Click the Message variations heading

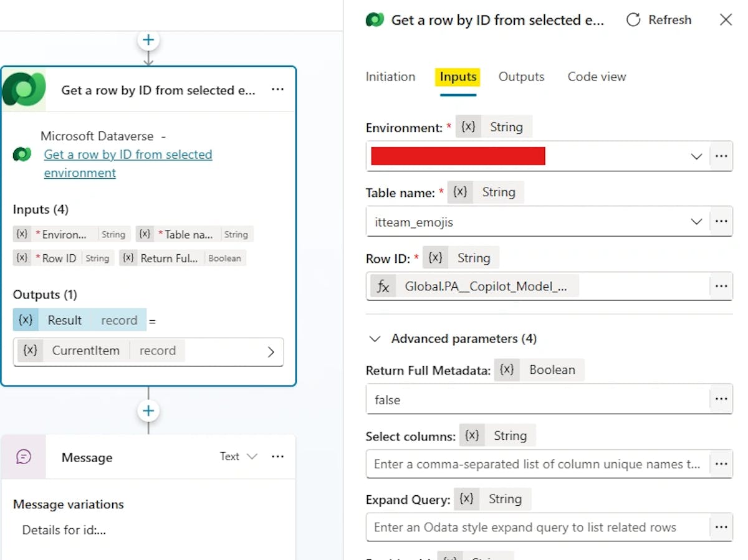[69, 505]
